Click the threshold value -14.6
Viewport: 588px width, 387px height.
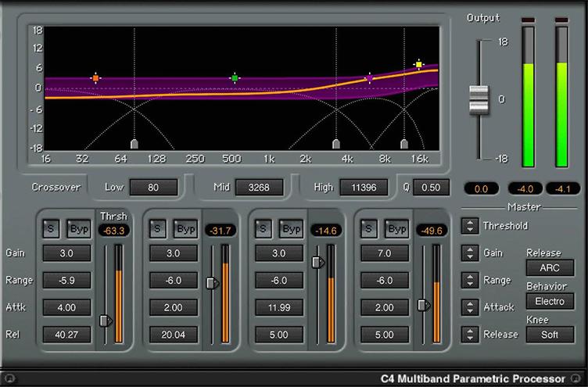pos(326,231)
